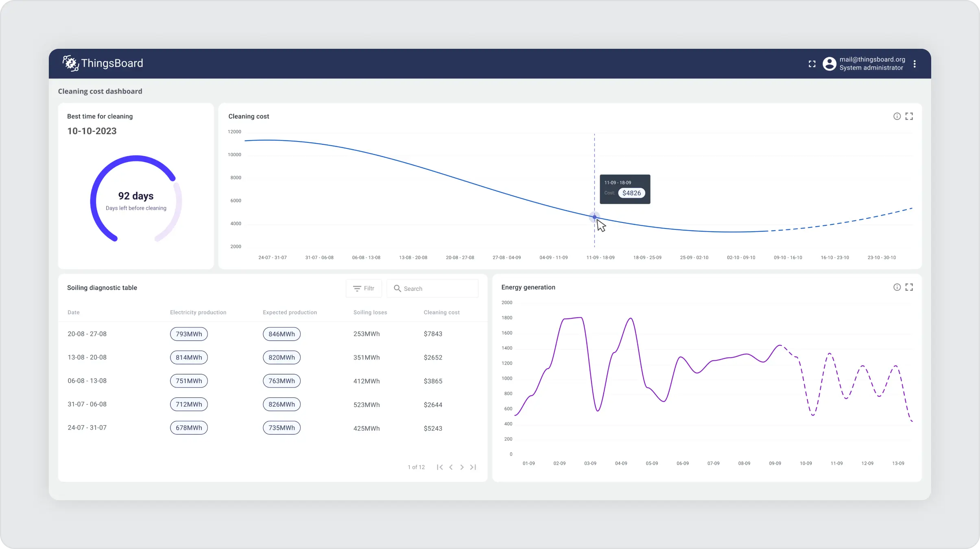980x549 pixels.
Task: Select the 846MWh expected production value
Action: pyautogui.click(x=282, y=333)
